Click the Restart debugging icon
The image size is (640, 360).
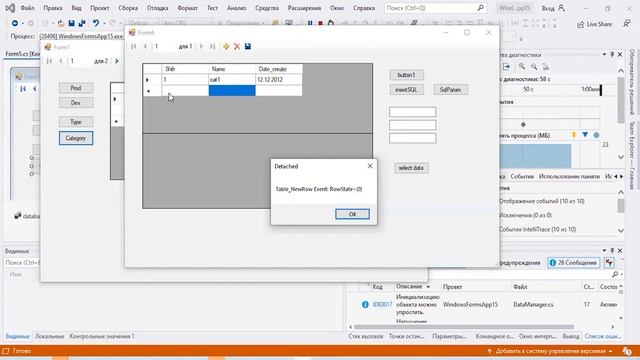coord(331,23)
